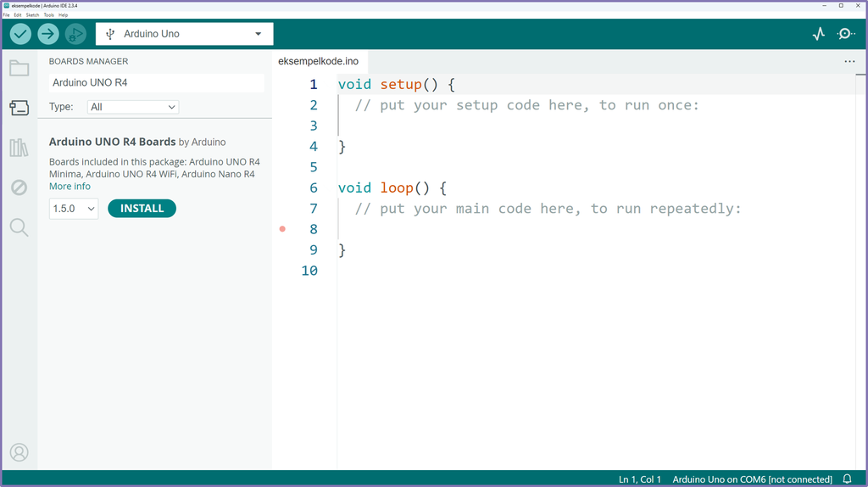This screenshot has height=487, width=868.
Task: Start debugging with the debug button
Action: click(75, 34)
